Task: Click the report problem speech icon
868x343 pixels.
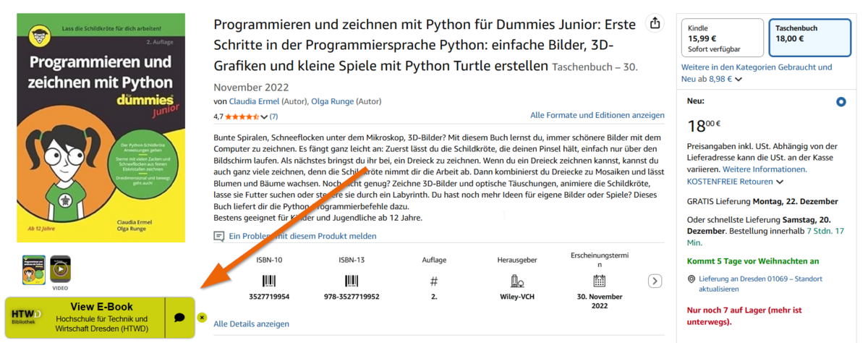Action: click(x=219, y=236)
